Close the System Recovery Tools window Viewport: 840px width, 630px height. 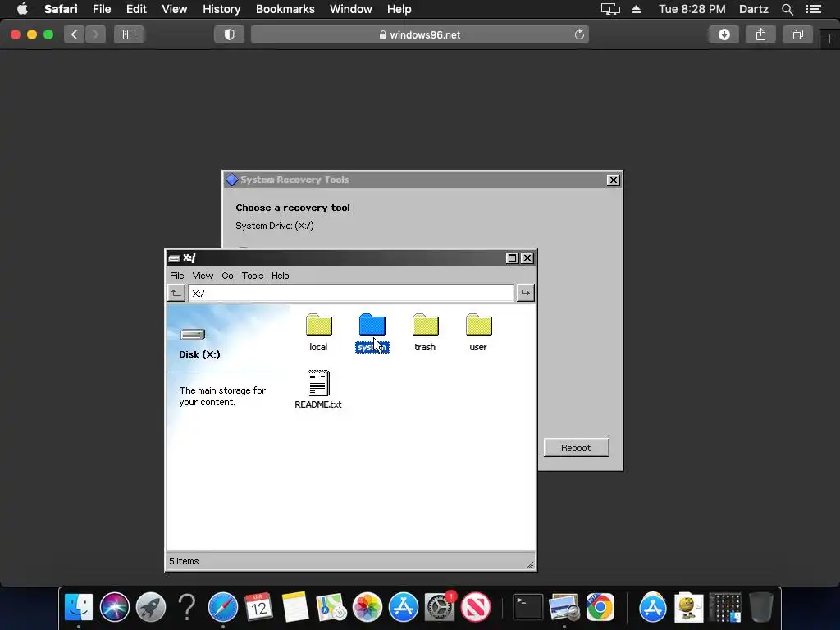(x=614, y=180)
